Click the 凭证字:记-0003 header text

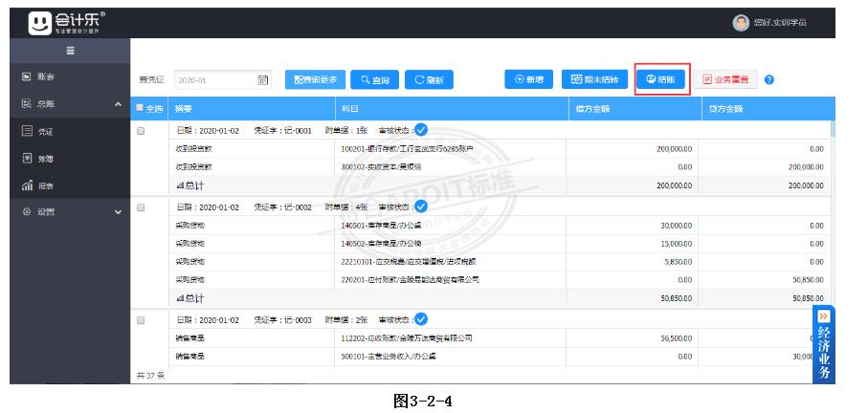282,320
